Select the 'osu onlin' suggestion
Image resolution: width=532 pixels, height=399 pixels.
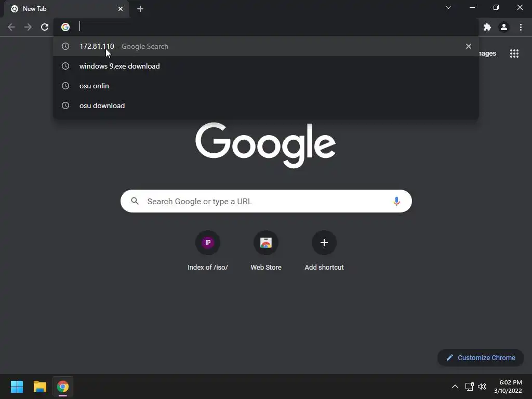[266, 86]
